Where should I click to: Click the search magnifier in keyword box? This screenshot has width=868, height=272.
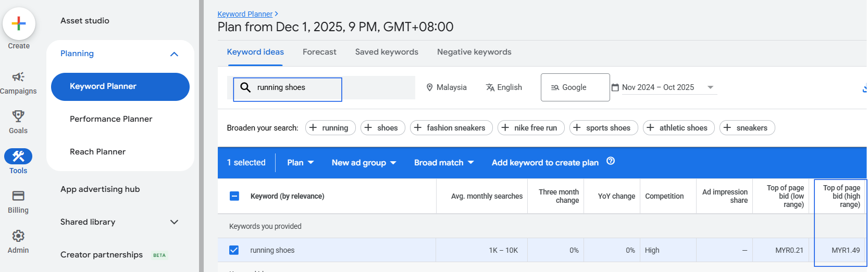[245, 87]
